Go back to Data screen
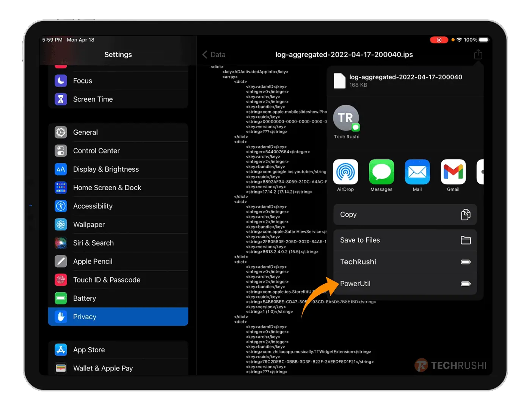This screenshot has height=410, width=532. pyautogui.click(x=214, y=55)
